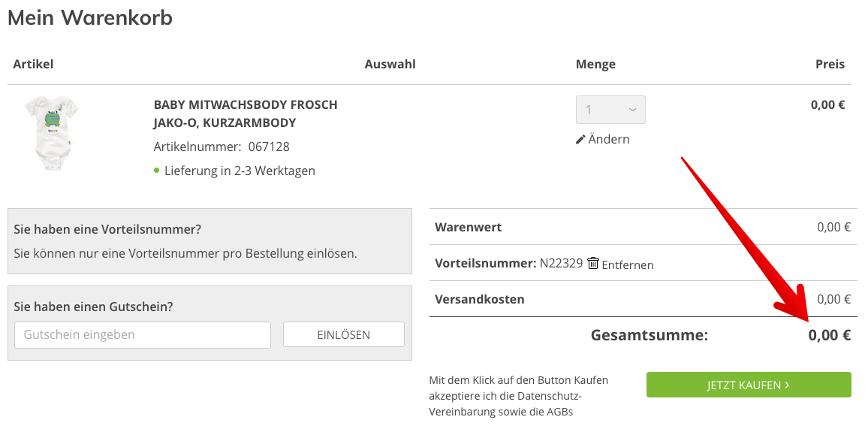Click the Auswahl column header
868x429 pixels.
pyautogui.click(x=390, y=65)
